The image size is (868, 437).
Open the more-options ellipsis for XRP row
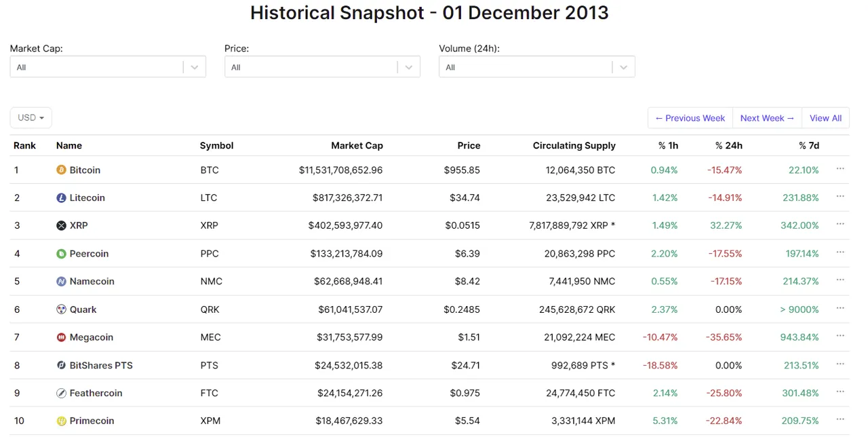(x=840, y=225)
